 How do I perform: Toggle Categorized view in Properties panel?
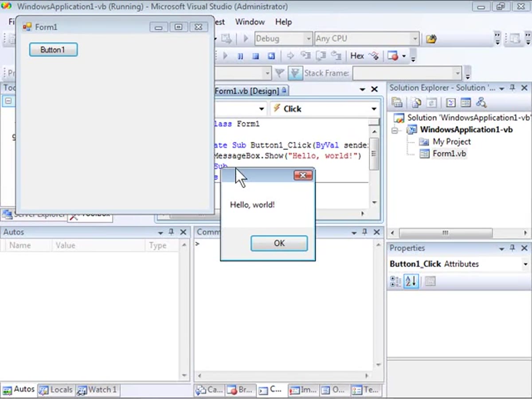[x=395, y=281]
